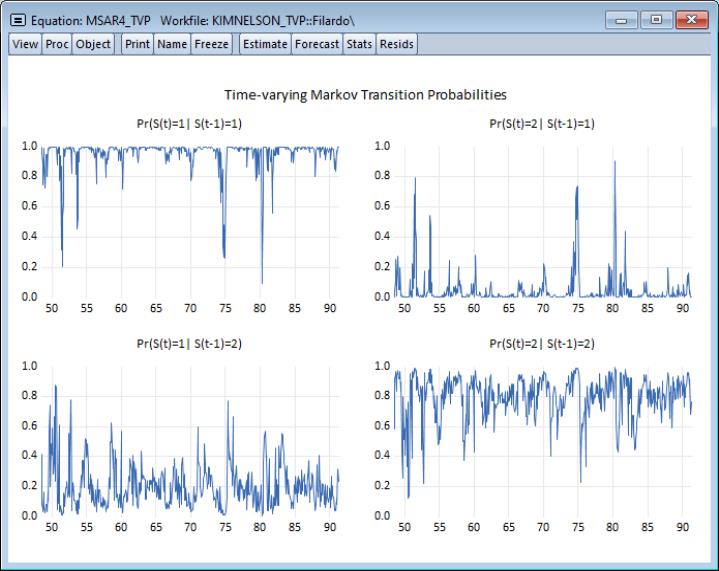The height and width of the screenshot is (571, 719).
Task: Click the Object toolbar button
Action: click(x=93, y=44)
